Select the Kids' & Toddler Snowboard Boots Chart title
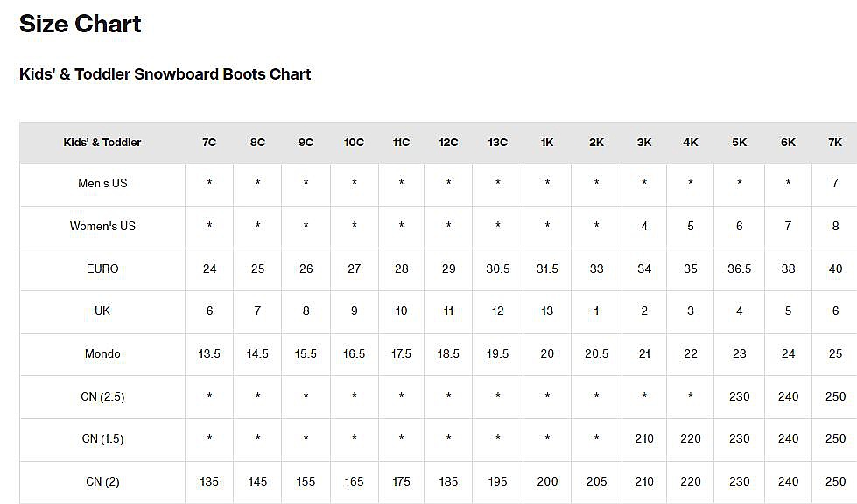857x504 pixels. click(x=165, y=74)
